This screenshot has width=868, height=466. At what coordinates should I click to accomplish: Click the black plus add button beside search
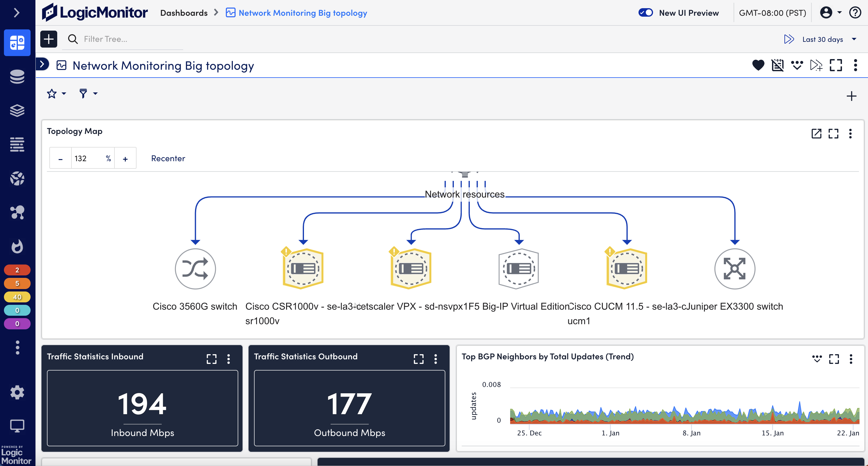point(49,39)
